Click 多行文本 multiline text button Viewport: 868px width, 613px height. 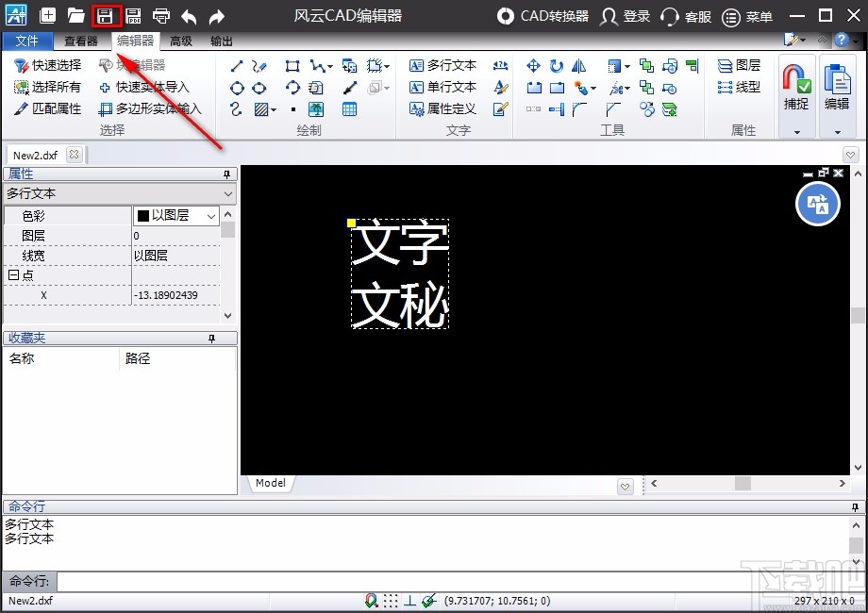442,65
